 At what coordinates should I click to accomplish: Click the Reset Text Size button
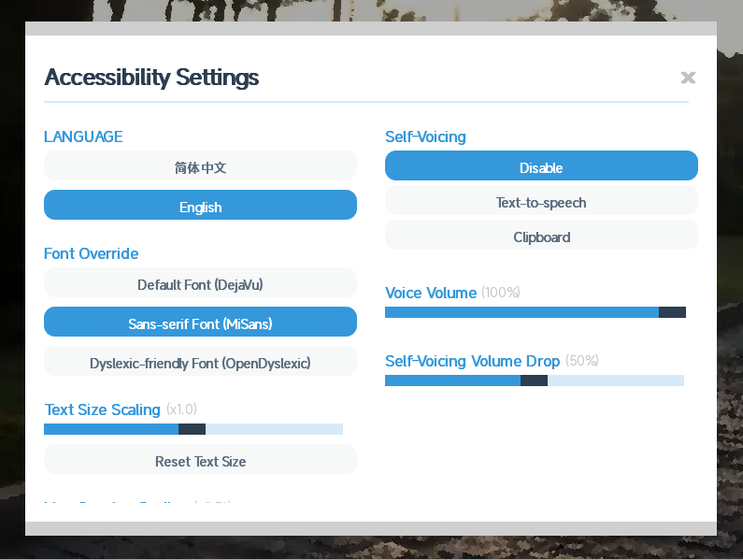[x=200, y=461]
